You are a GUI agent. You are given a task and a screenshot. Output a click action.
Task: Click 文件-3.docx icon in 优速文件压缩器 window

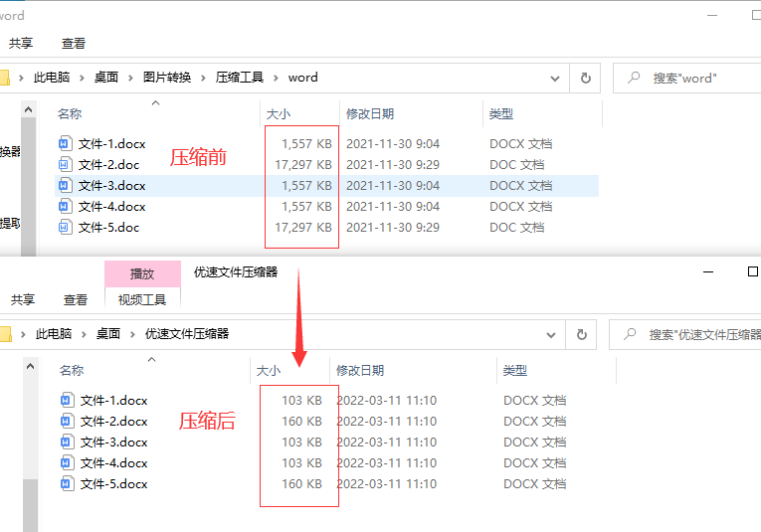68,443
